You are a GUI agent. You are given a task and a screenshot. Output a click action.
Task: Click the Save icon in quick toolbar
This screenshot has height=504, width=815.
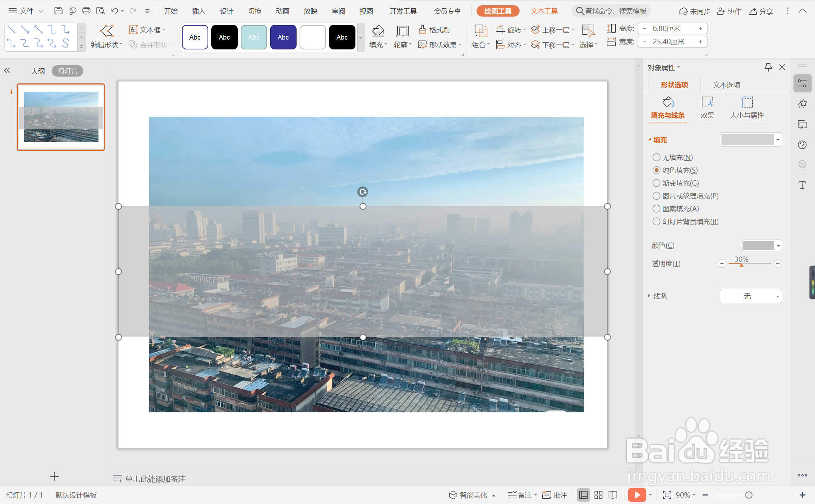pyautogui.click(x=58, y=11)
